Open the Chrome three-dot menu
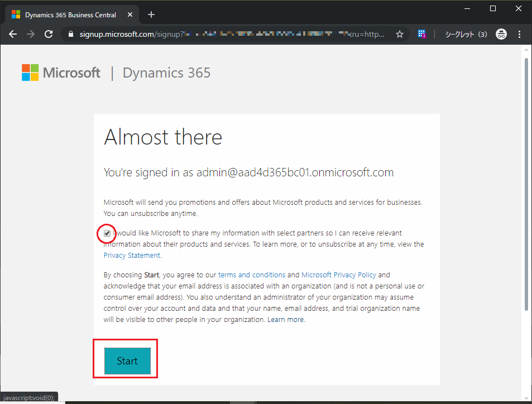The image size is (532, 404). pyautogui.click(x=519, y=34)
